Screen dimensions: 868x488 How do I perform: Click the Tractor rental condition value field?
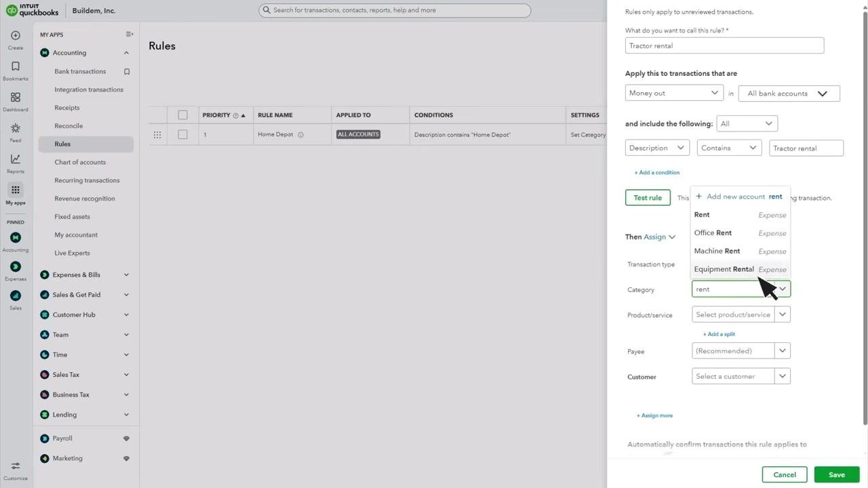point(806,148)
